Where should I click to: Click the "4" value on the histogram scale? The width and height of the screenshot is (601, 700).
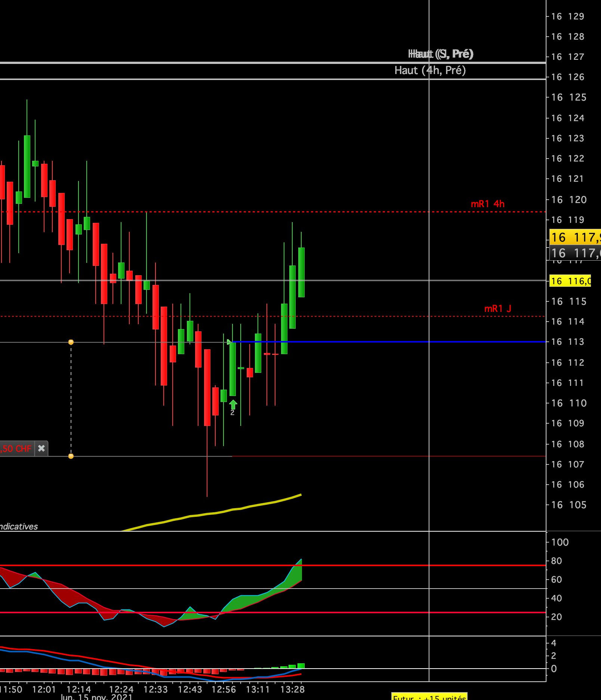554,643
